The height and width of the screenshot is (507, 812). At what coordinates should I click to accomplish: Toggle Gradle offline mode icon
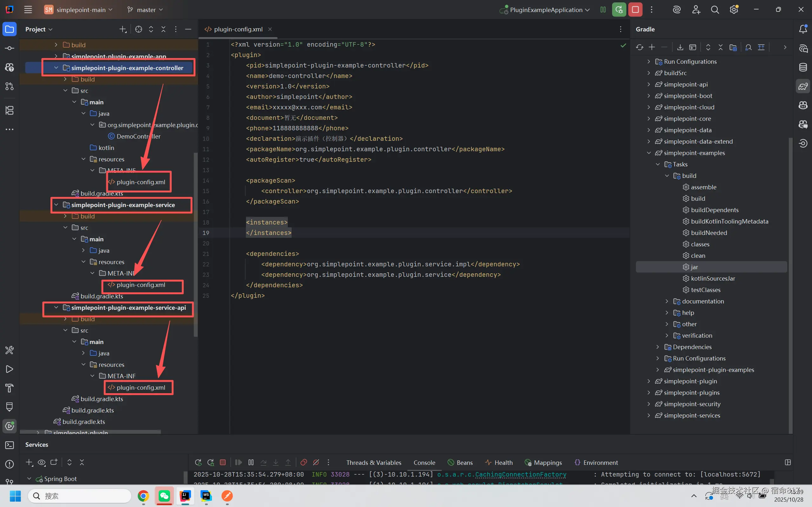(761, 47)
